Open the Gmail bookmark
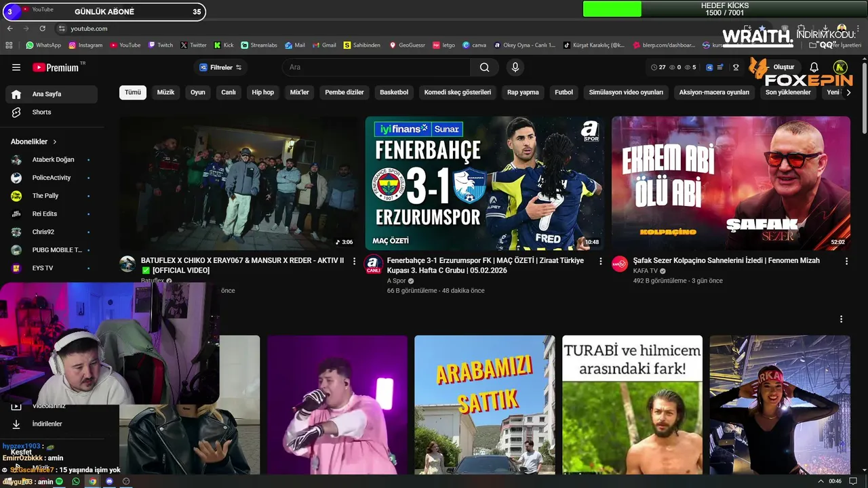This screenshot has height=488, width=868. click(324, 45)
